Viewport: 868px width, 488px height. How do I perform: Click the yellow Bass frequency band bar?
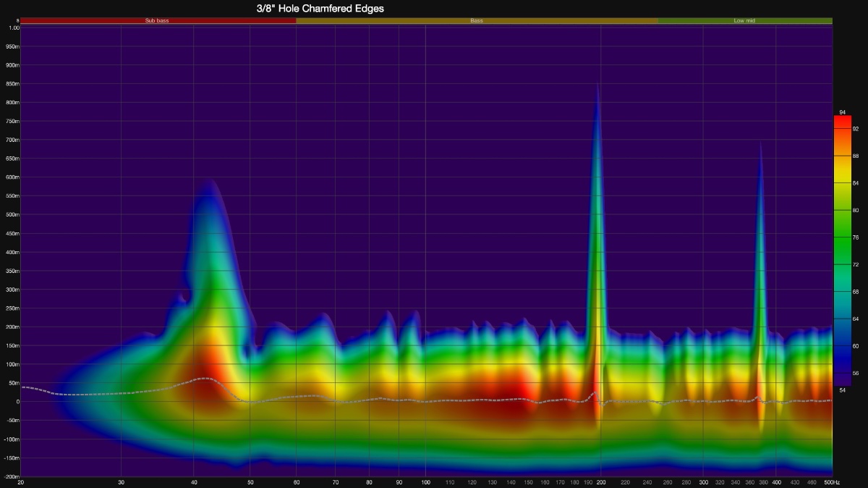[477, 21]
